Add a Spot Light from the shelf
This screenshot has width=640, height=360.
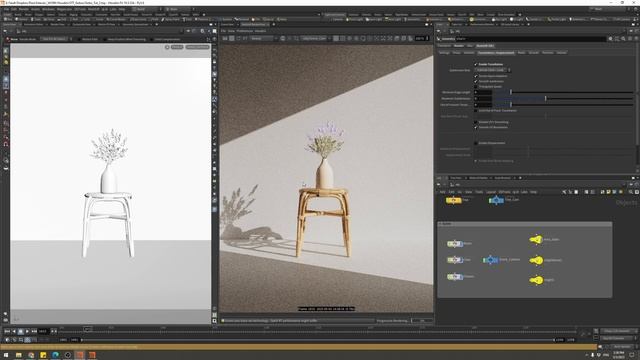click(374, 19)
